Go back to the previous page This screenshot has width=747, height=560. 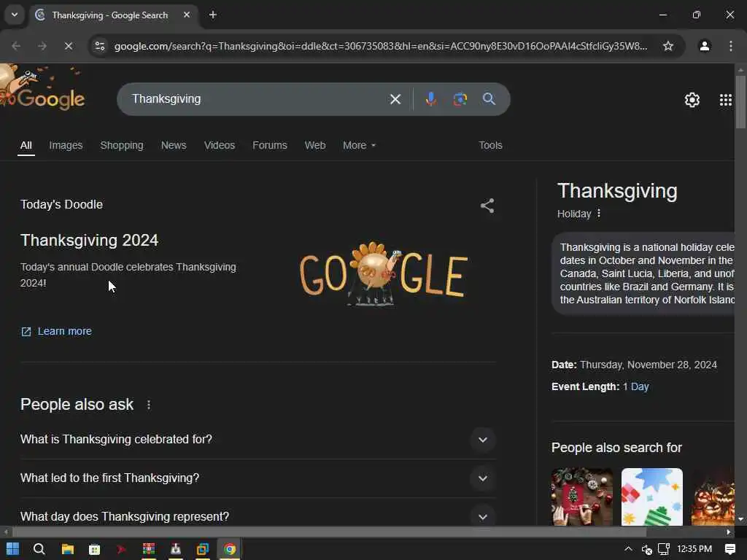click(x=16, y=46)
